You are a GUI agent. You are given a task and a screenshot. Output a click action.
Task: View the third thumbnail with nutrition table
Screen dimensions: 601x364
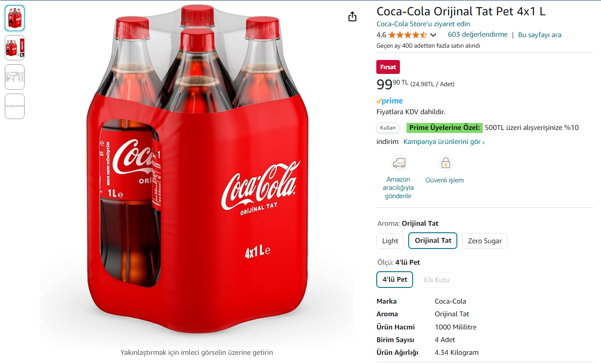click(x=14, y=77)
